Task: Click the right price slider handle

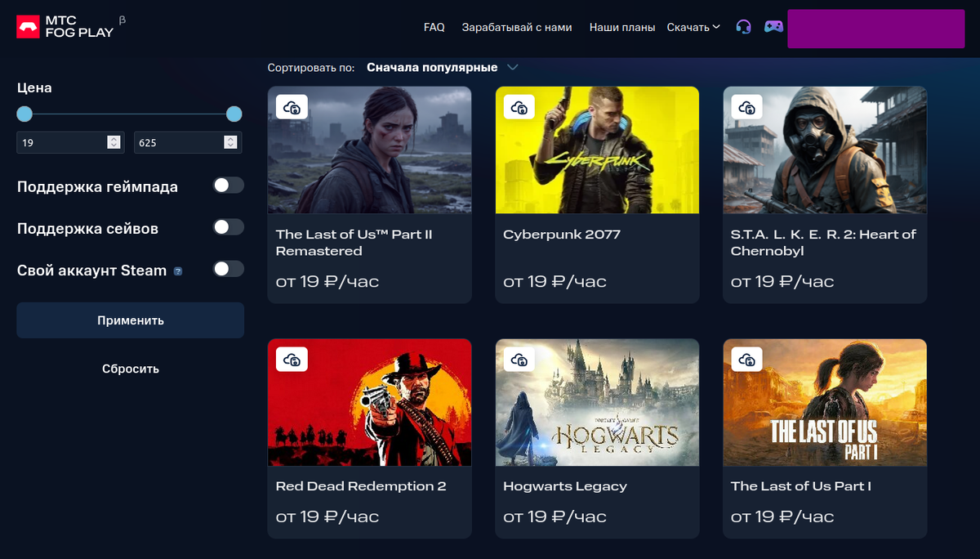Action: click(x=234, y=114)
